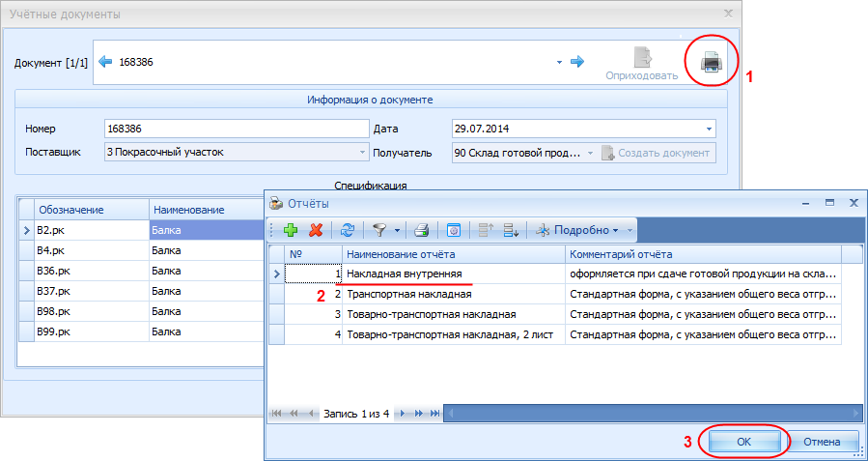This screenshot has height=461, width=868.
Task: Maximize the Отчёты window
Action: 829,203
